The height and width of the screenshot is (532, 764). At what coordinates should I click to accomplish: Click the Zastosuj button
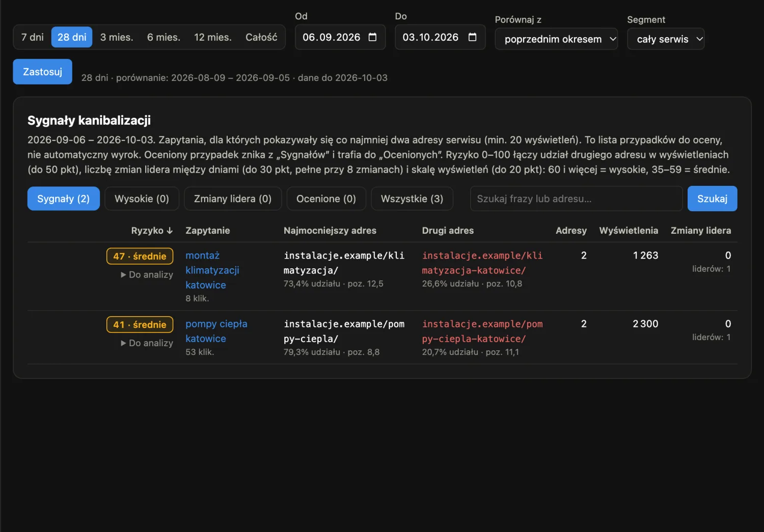click(x=42, y=72)
